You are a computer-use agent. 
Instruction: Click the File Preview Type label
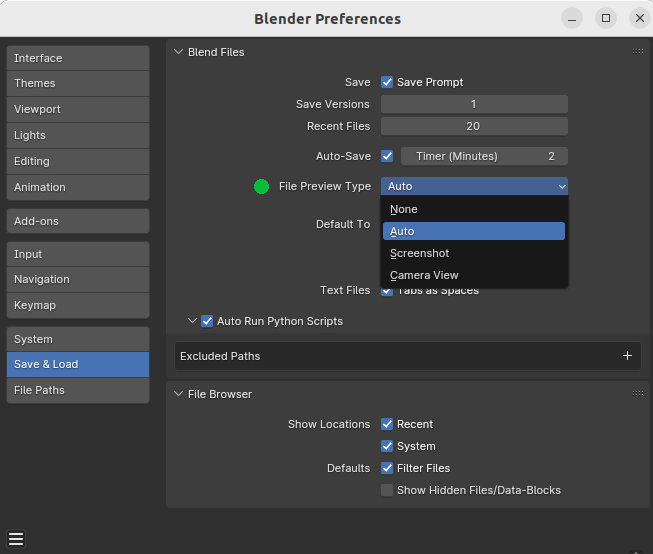(x=325, y=186)
